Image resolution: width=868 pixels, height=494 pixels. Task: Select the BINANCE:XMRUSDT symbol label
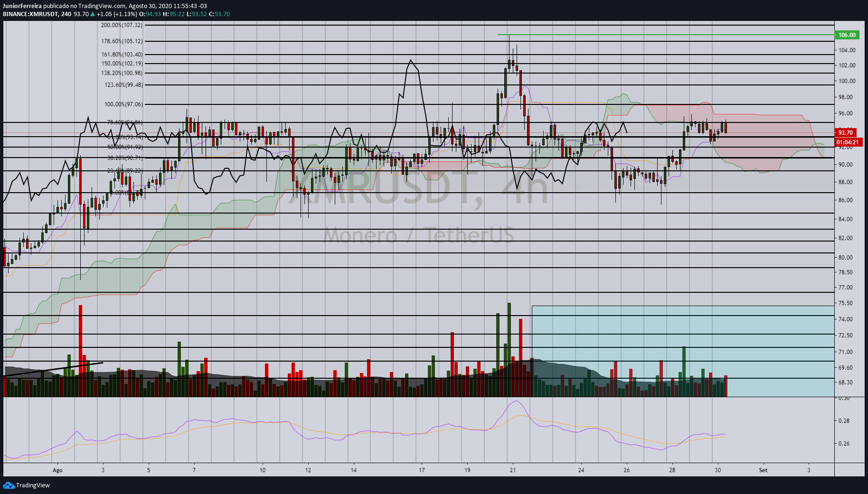(30, 14)
